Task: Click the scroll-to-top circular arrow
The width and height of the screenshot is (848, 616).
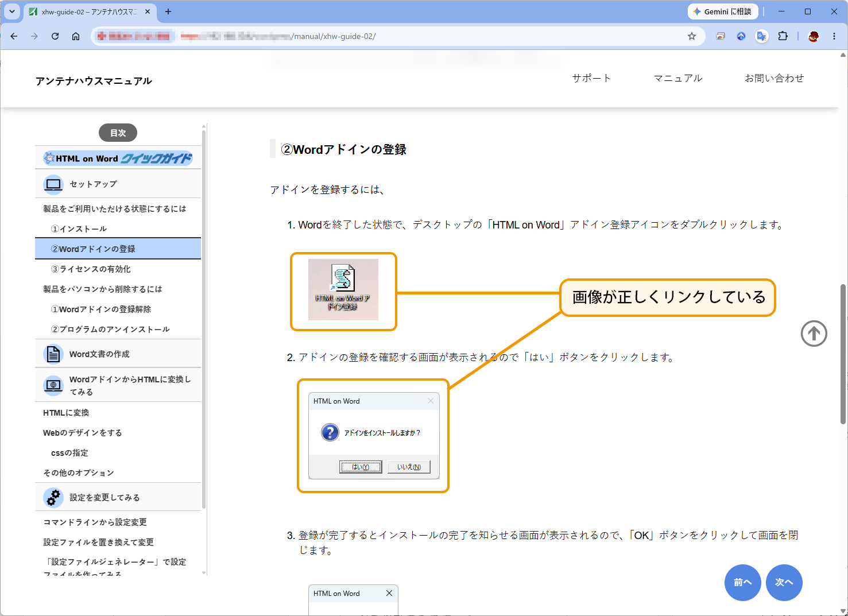Action: point(814,334)
